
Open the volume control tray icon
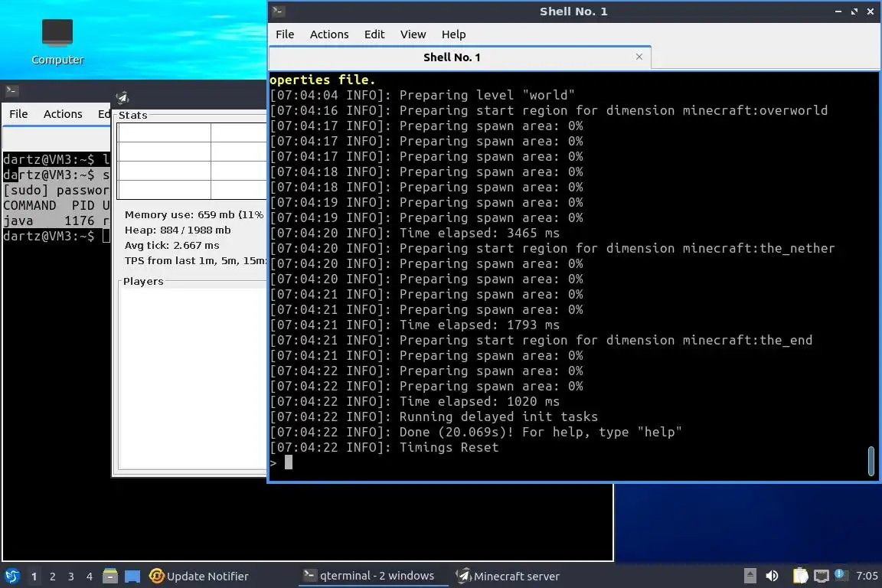point(773,576)
